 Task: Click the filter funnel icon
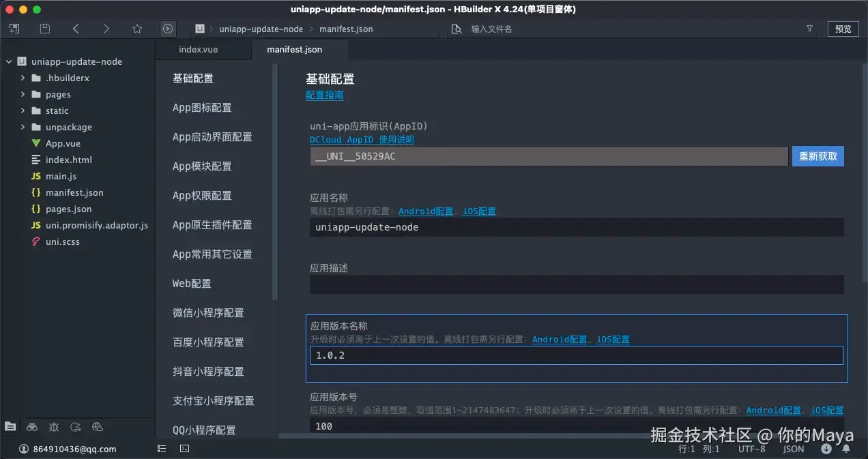click(809, 29)
